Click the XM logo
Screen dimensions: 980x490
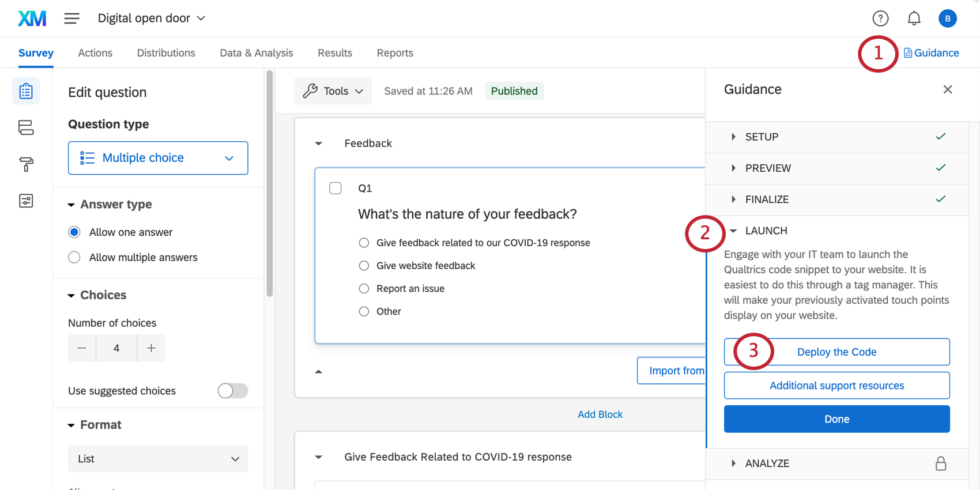tap(32, 18)
